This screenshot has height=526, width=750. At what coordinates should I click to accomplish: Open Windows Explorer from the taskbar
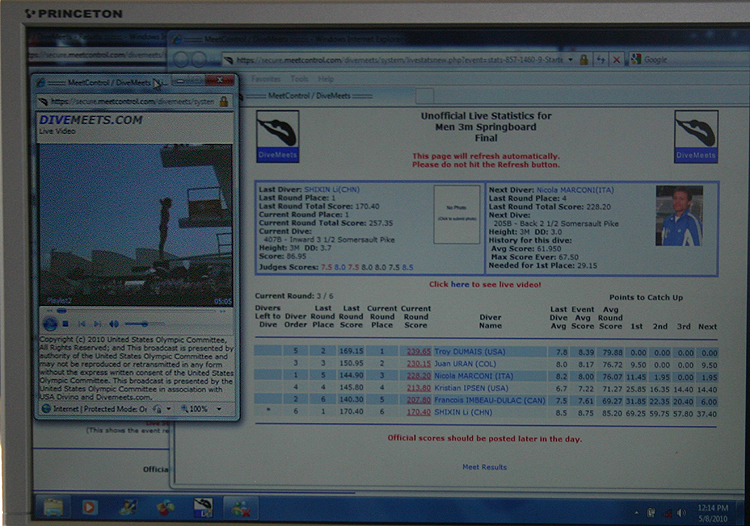[54, 507]
